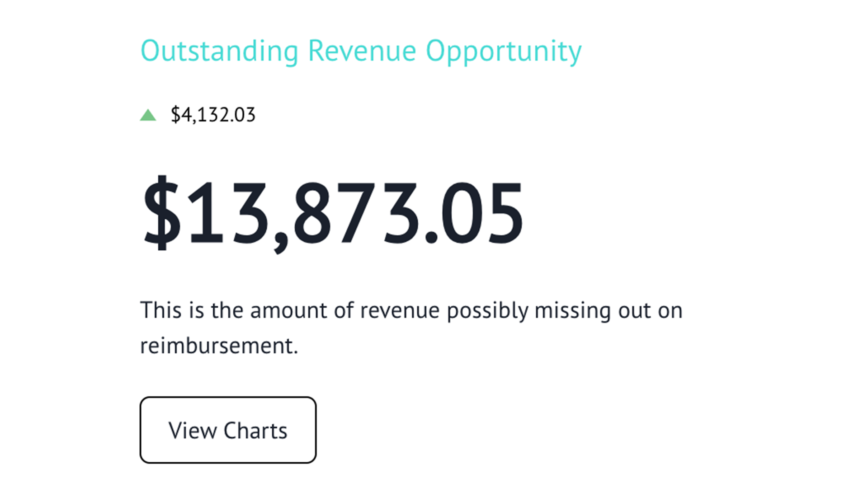Click the Outstanding Revenue Opportunity heading

point(359,51)
